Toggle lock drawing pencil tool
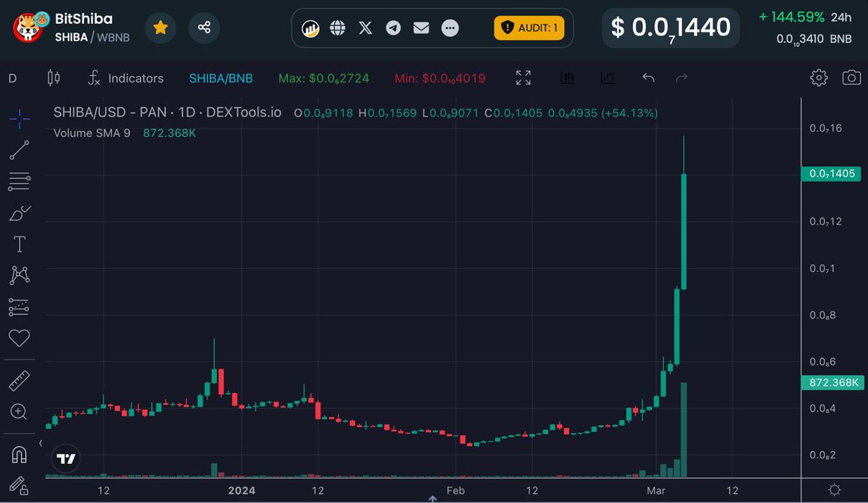The height and width of the screenshot is (503, 868). point(20,486)
